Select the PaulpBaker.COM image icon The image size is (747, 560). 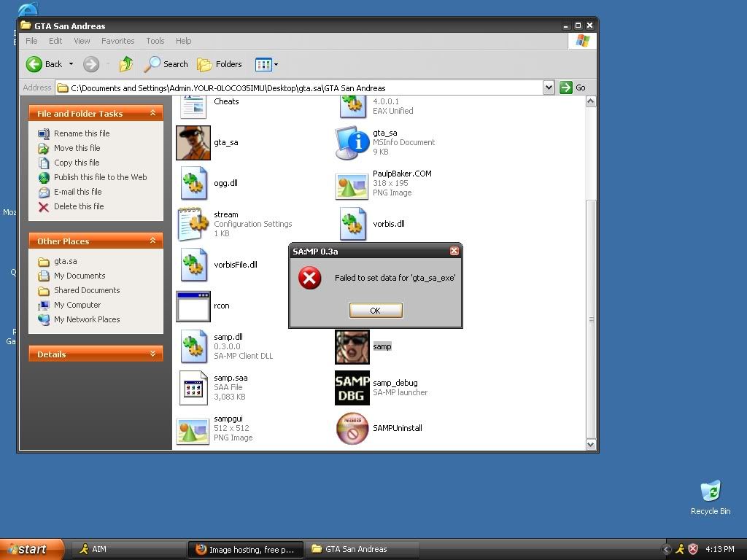(352, 184)
